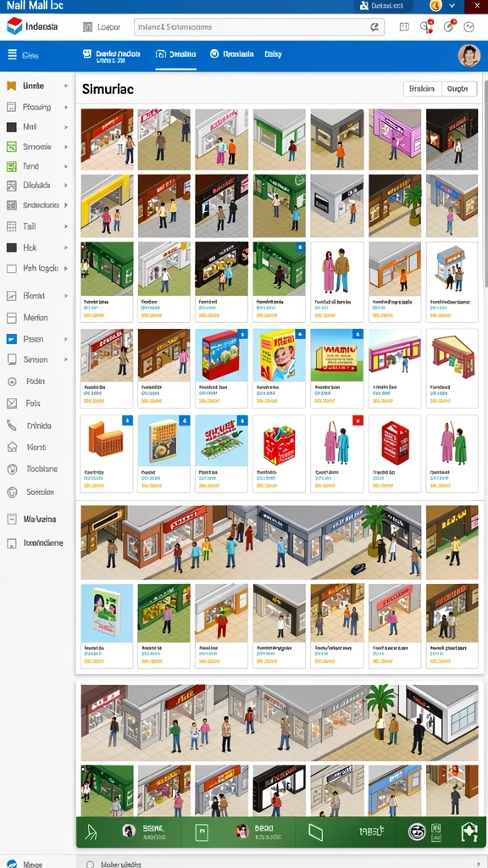Viewport: 488px width, 868px height.
Task: Toggle the blue checked box beside Pasen
Action: [x=11, y=339]
